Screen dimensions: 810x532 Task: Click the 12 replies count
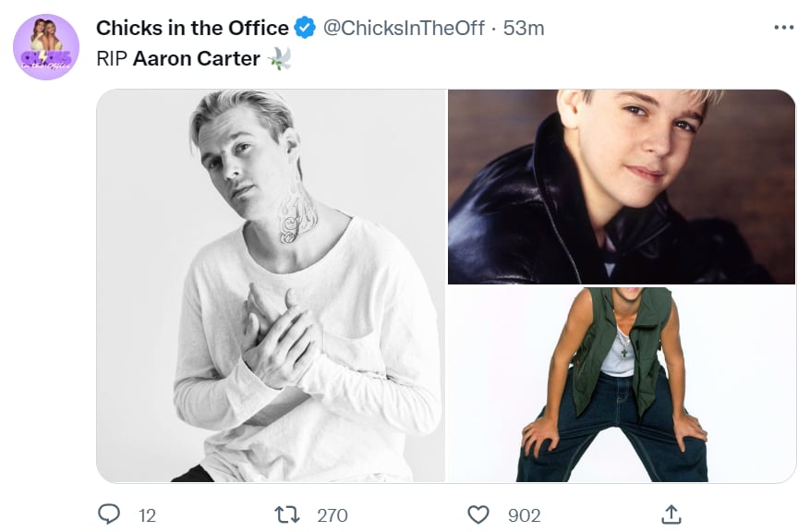[x=147, y=515]
